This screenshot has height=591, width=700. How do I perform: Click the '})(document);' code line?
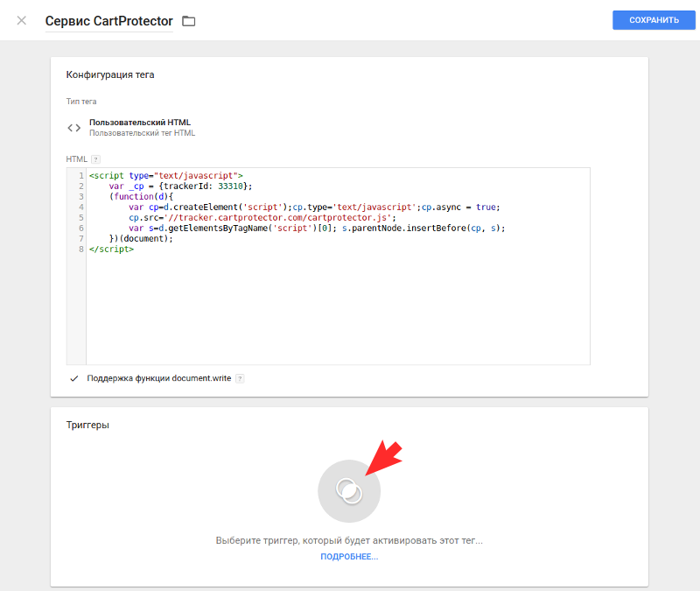click(141, 238)
